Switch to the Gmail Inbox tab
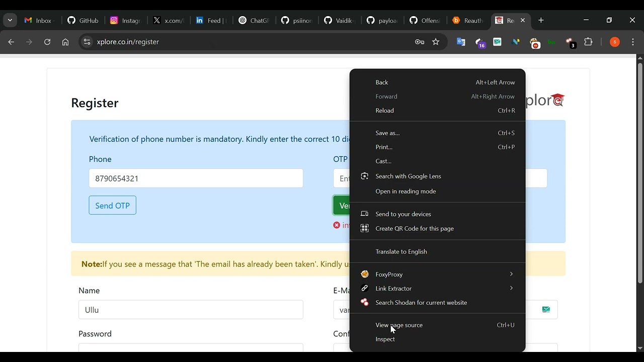The width and height of the screenshot is (644, 362). (39, 20)
